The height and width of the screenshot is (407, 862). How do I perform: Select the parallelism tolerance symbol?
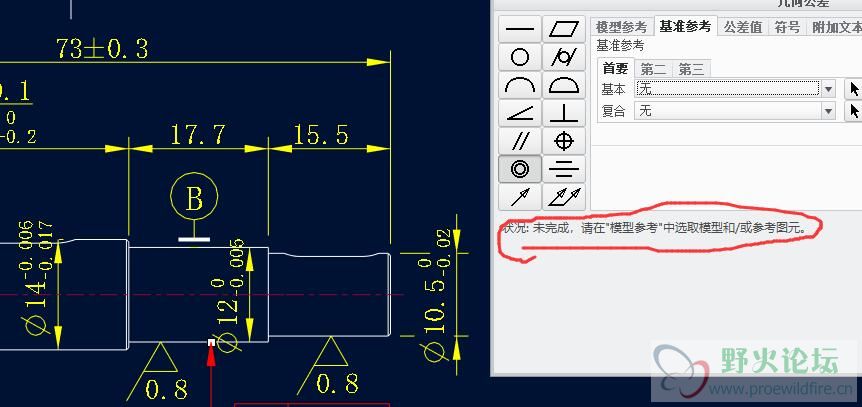click(520, 141)
